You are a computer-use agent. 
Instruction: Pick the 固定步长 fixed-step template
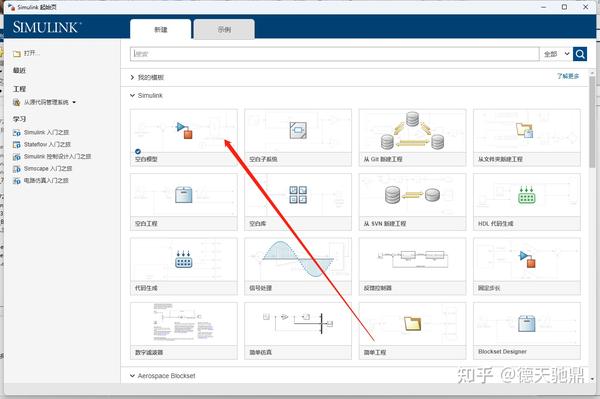coord(527,267)
